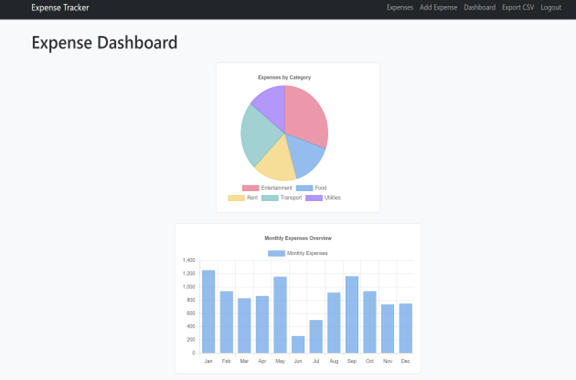Click the 'Jun' x-axis label
The image size is (576, 380).
[x=298, y=361]
